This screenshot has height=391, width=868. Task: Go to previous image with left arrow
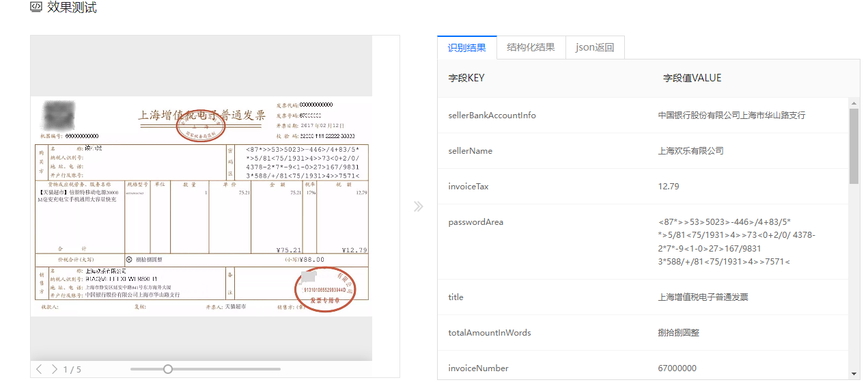(39, 369)
